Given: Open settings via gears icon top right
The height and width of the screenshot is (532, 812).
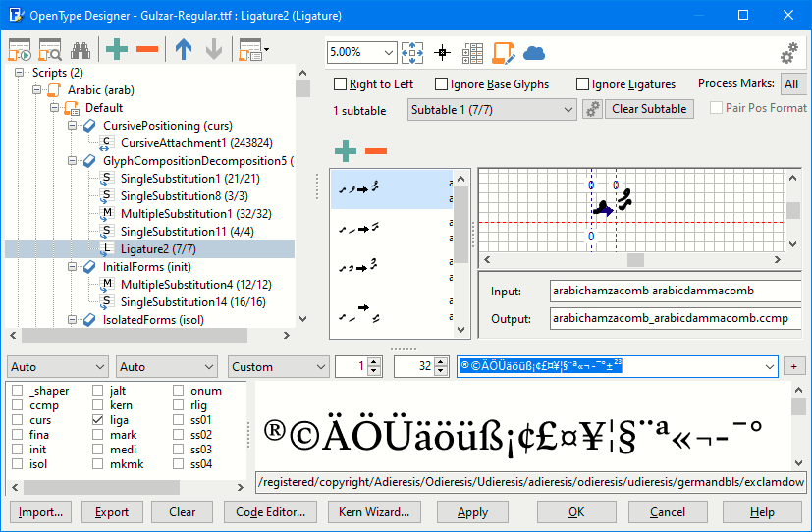Looking at the screenshot, I should [789, 53].
